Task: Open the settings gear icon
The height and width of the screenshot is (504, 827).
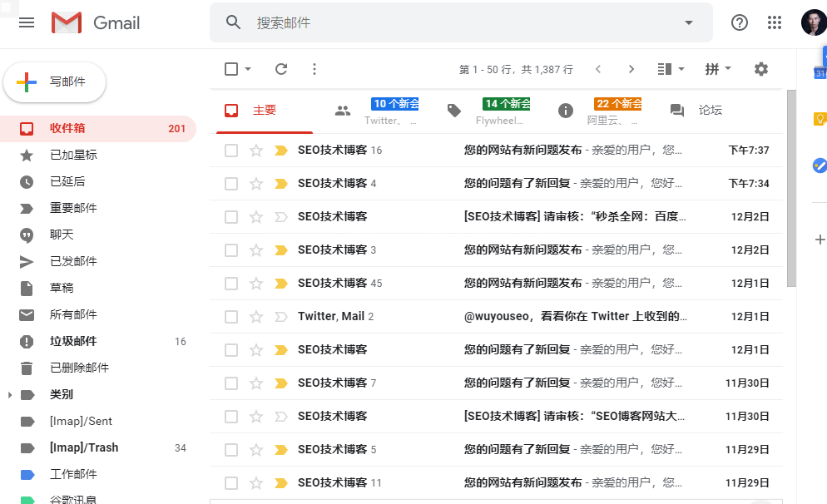Action: pyautogui.click(x=760, y=69)
